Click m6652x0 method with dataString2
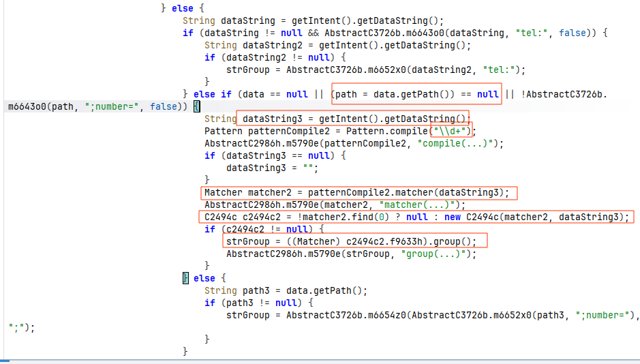The image size is (640, 364). click(420, 70)
